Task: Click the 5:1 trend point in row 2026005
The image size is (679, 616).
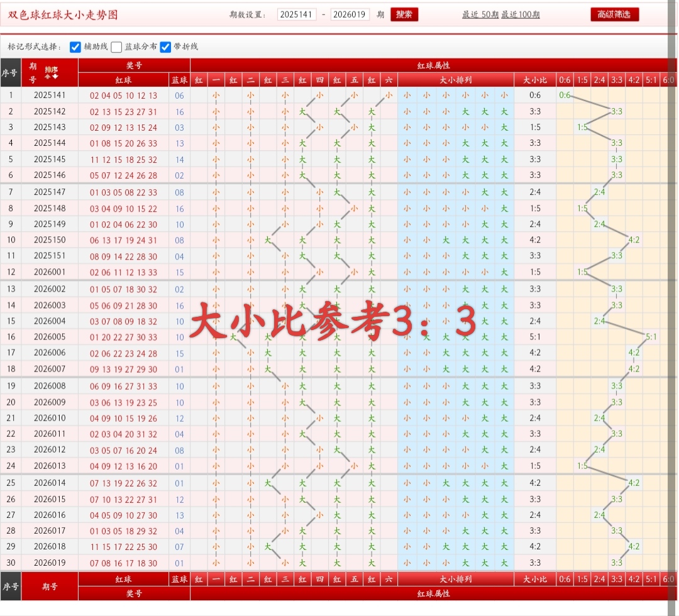Action: point(651,336)
